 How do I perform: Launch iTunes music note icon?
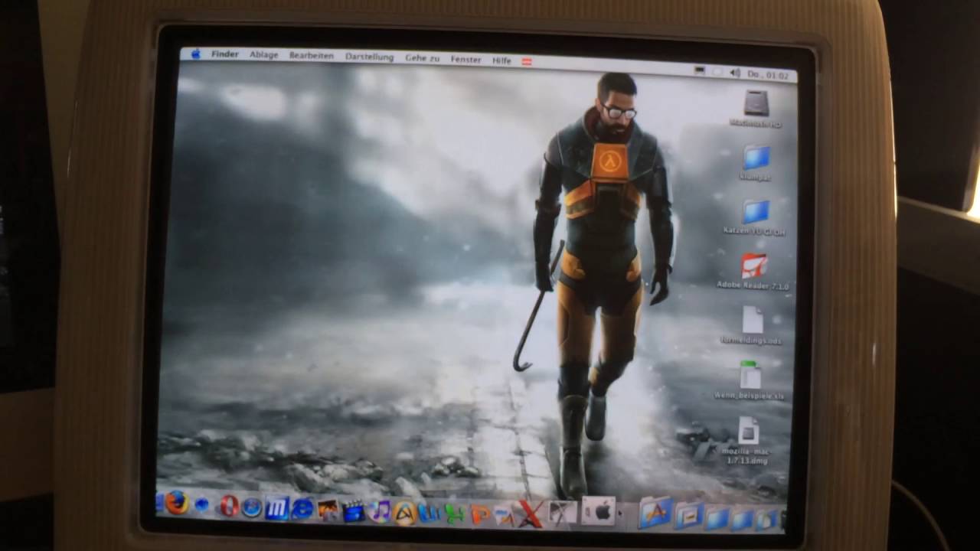tap(379, 510)
